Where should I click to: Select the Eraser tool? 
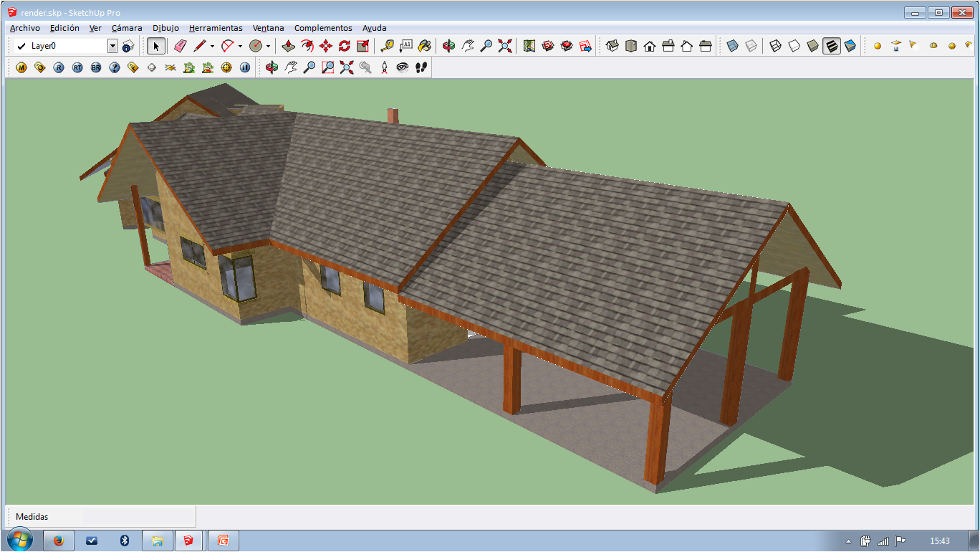click(180, 46)
